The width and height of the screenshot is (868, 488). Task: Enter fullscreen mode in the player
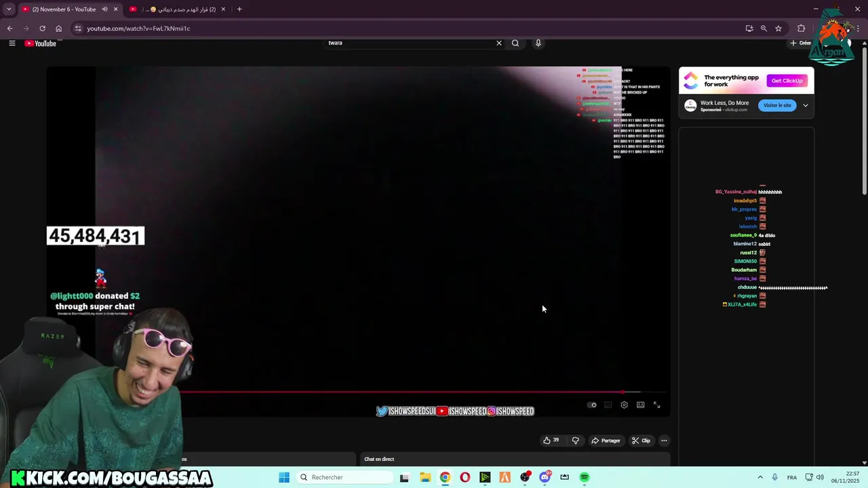[x=656, y=405]
